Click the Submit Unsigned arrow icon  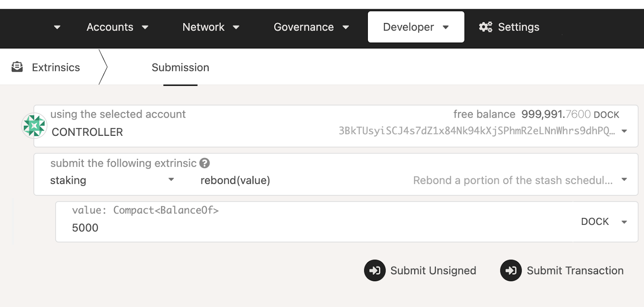375,270
